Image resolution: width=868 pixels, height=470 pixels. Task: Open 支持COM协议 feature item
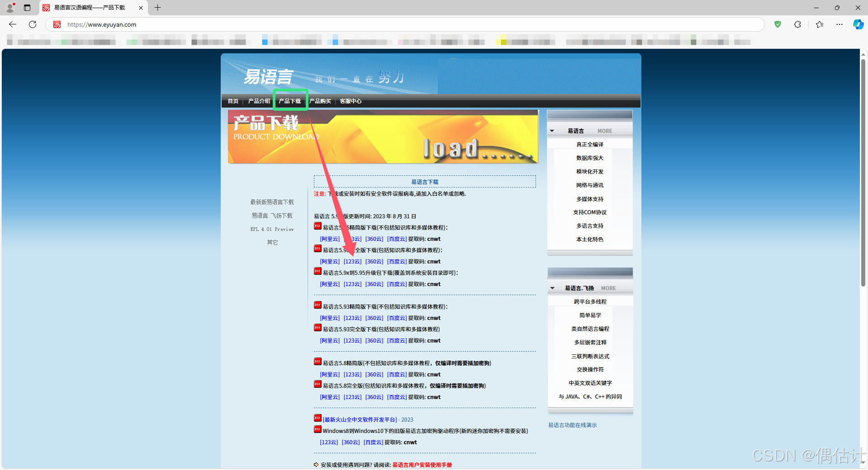click(590, 212)
